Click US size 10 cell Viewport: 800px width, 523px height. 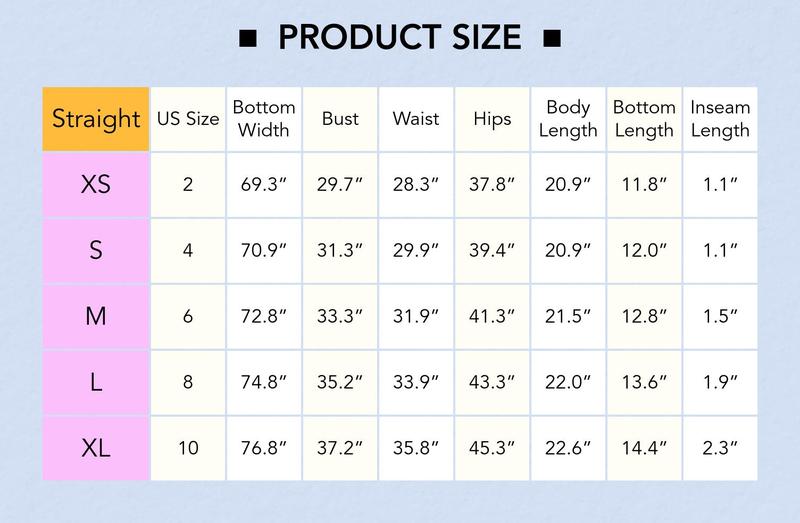(188, 448)
